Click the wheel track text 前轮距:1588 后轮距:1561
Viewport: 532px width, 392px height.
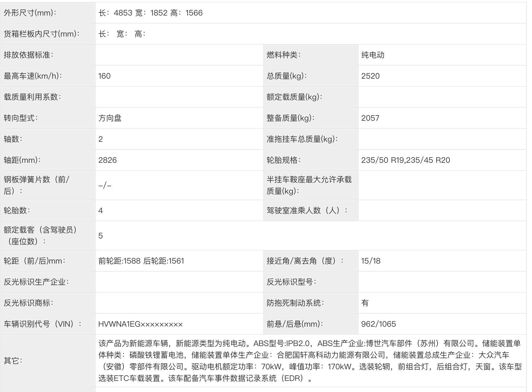tap(141, 261)
